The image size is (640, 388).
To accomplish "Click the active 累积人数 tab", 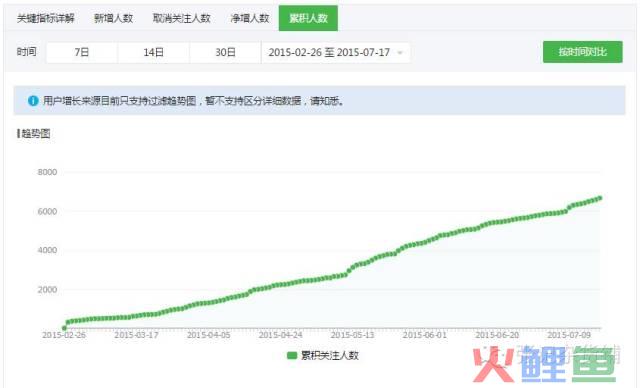I will tap(308, 18).
